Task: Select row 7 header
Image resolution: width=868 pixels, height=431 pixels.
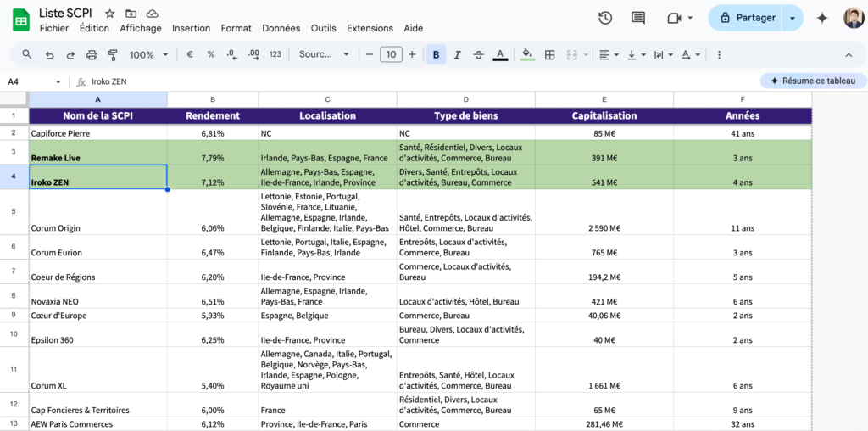Action: (x=14, y=271)
